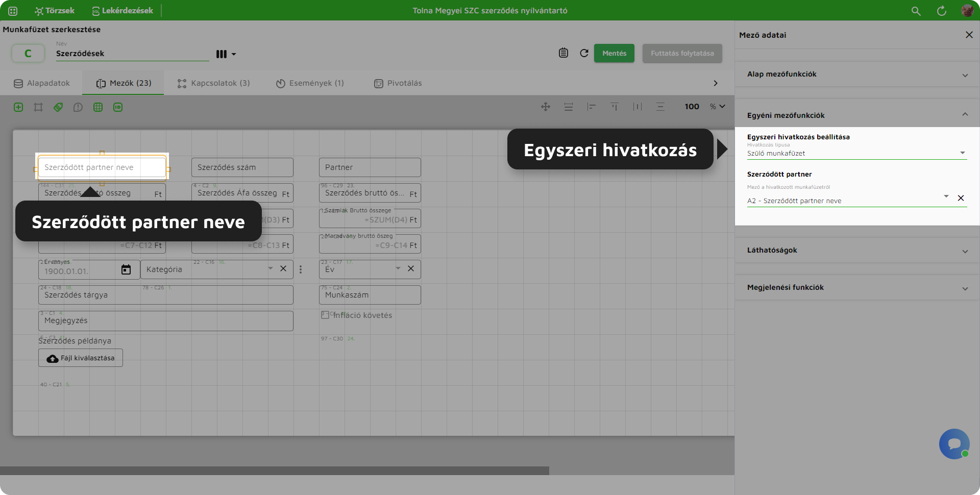Open the Kategória dropdown arrow
The width and height of the screenshot is (980, 495).
pyautogui.click(x=271, y=268)
